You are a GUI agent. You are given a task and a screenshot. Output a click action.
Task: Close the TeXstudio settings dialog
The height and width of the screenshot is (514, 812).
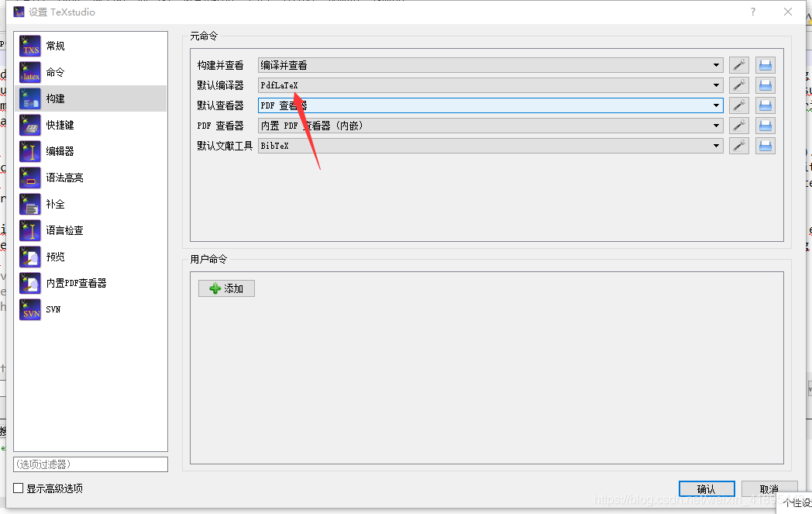pos(788,12)
